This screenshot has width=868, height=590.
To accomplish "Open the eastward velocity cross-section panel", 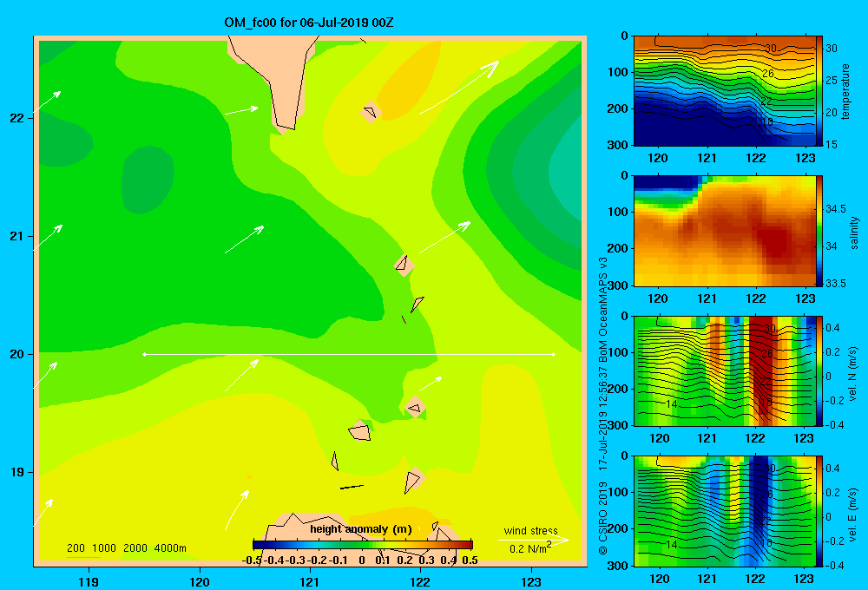I will click(x=724, y=511).
